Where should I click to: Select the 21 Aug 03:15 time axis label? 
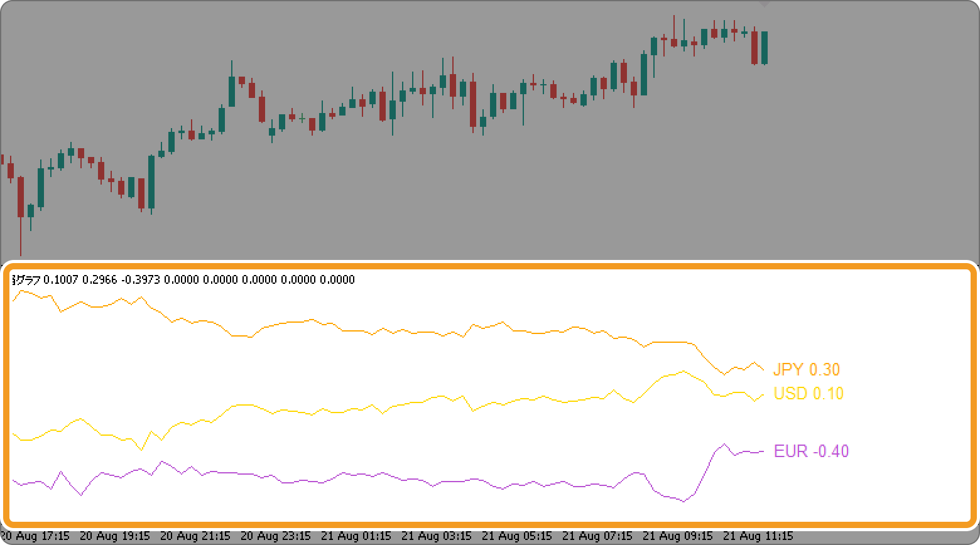[x=437, y=536]
